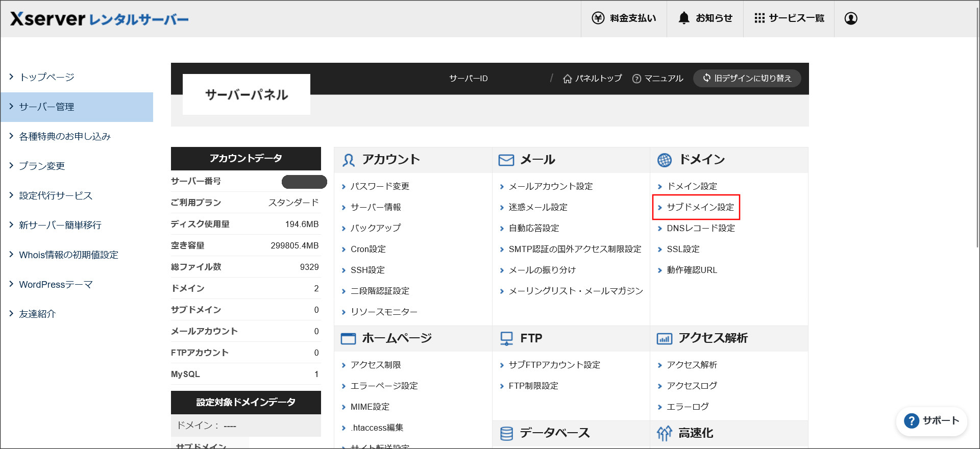Select WordPressテーマ in the sidebar
The height and width of the screenshot is (449, 980).
(77, 284)
